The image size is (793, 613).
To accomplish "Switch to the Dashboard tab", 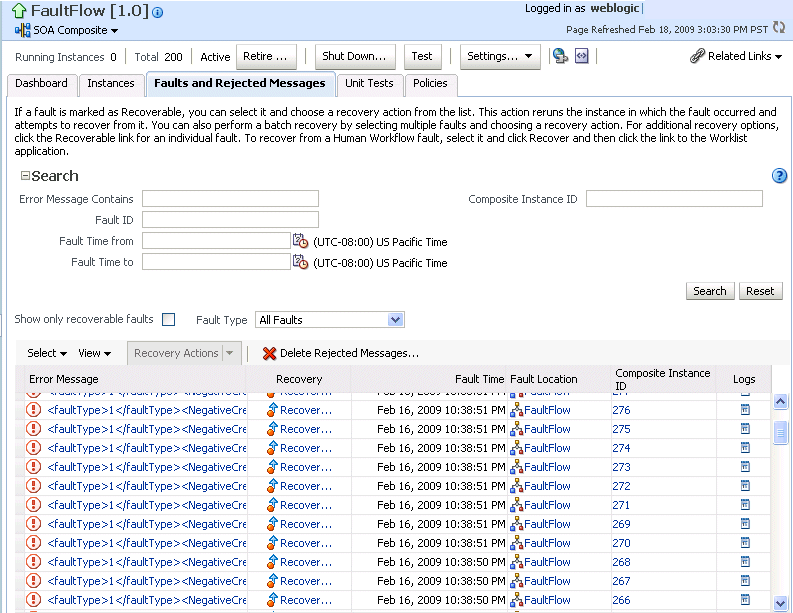I will (41, 83).
